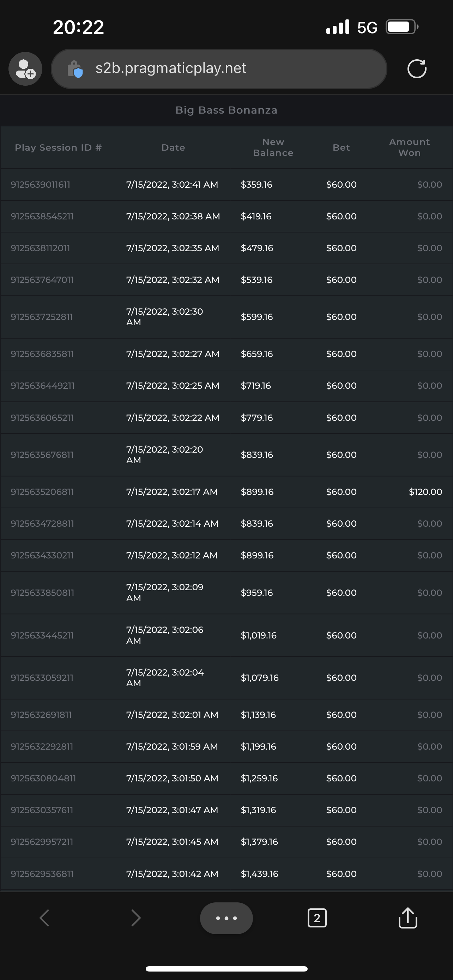Open the three-dot browser menu

pos(226,918)
